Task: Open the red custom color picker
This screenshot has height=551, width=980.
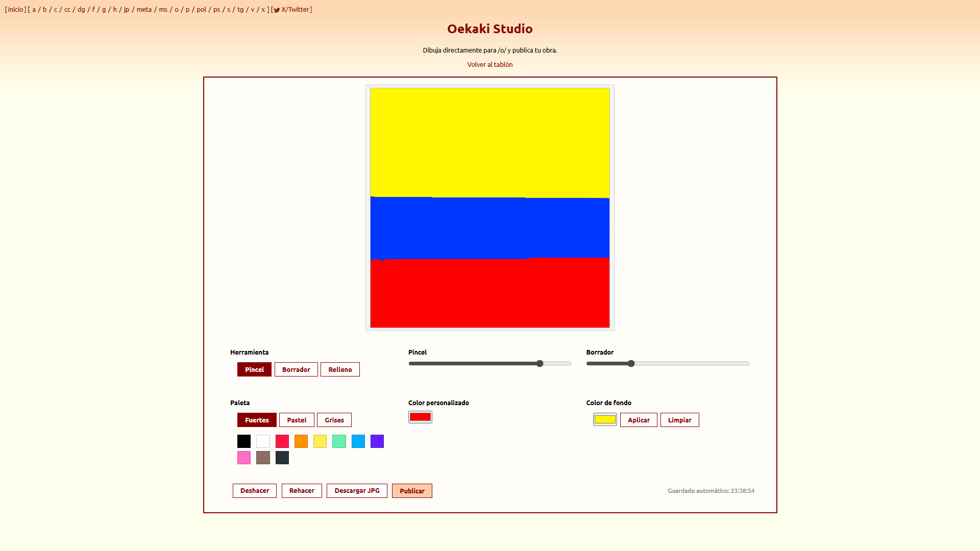Action: coord(420,417)
